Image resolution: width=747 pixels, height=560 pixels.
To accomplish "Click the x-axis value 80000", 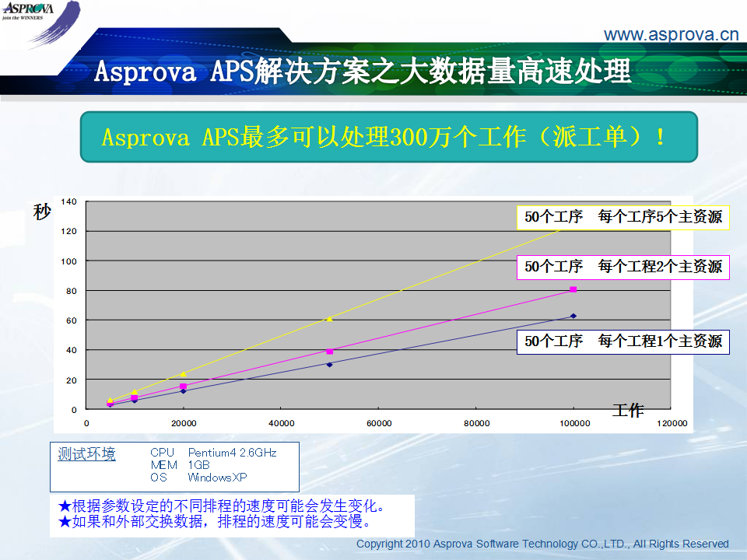I will pyautogui.click(x=477, y=423).
